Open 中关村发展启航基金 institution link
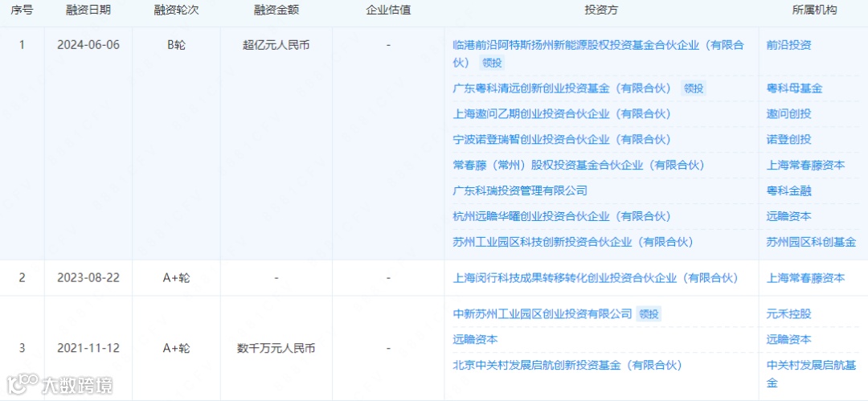The height and width of the screenshot is (401, 868). coord(811,374)
